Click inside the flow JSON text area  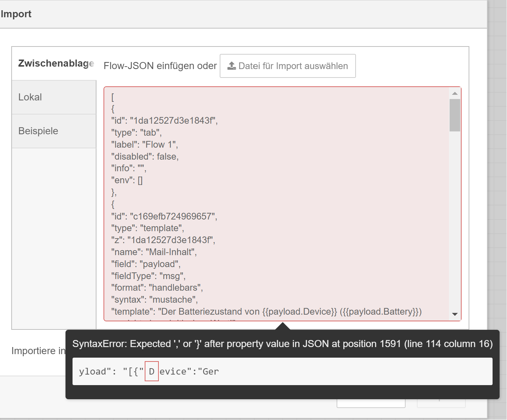pyautogui.click(x=282, y=204)
